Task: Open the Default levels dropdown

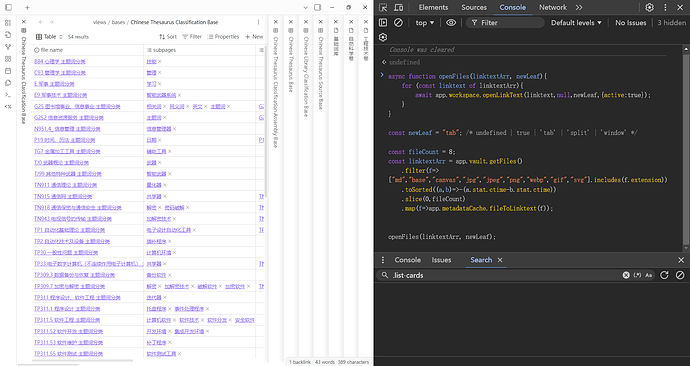Action: tap(576, 22)
